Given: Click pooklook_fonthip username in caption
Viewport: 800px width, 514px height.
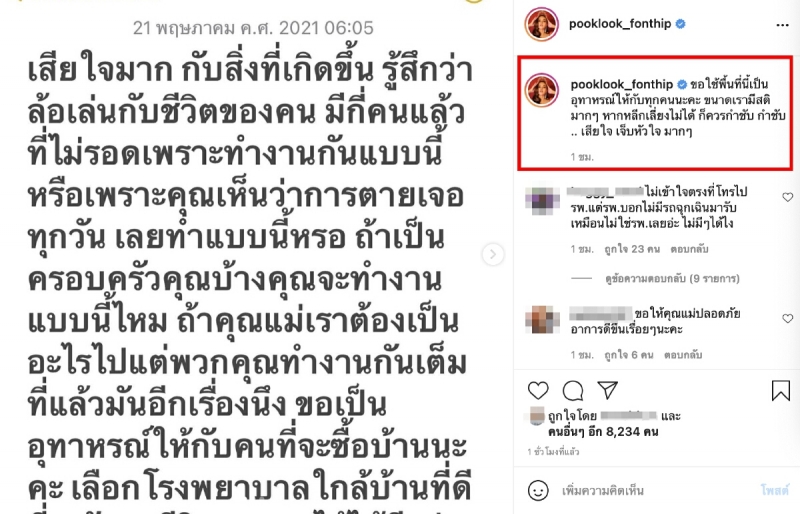Looking at the screenshot, I should (621, 84).
